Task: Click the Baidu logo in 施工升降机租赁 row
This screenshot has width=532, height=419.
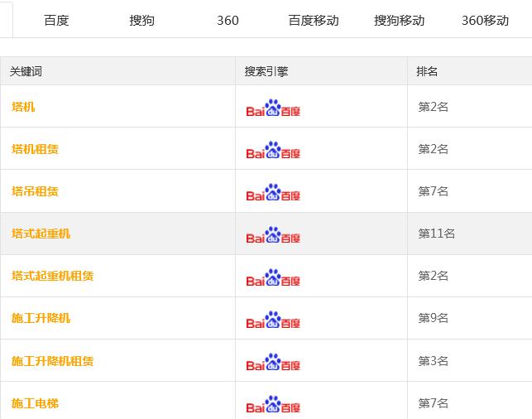Action: (x=273, y=362)
